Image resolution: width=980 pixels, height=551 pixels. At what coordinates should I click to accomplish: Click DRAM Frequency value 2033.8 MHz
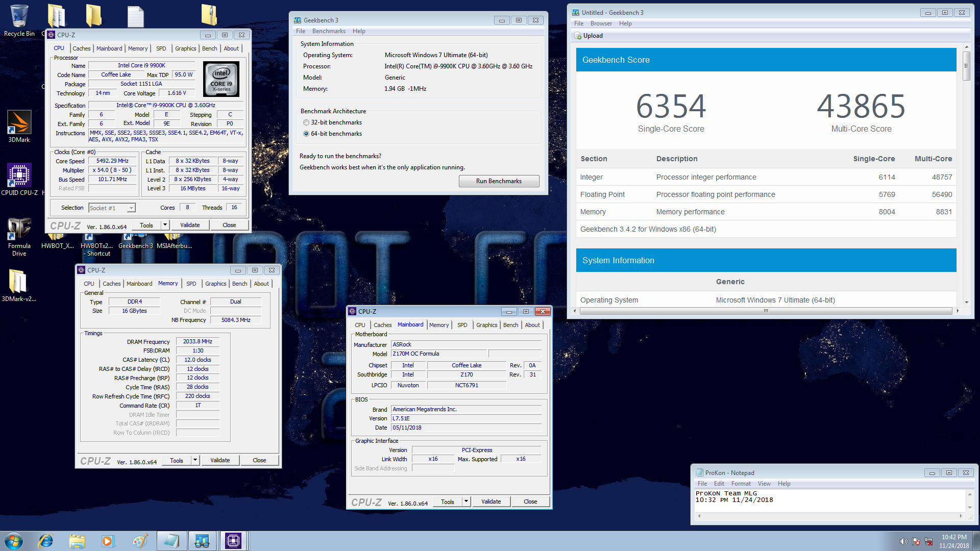(198, 341)
